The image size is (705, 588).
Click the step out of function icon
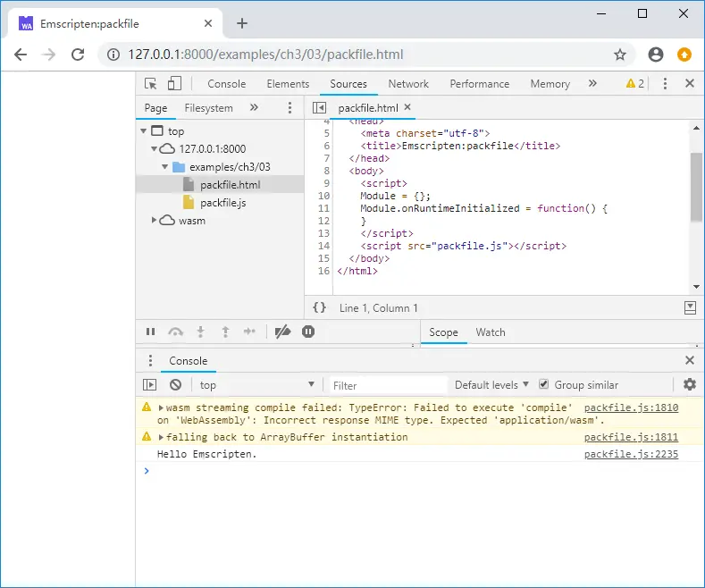pyautogui.click(x=225, y=332)
